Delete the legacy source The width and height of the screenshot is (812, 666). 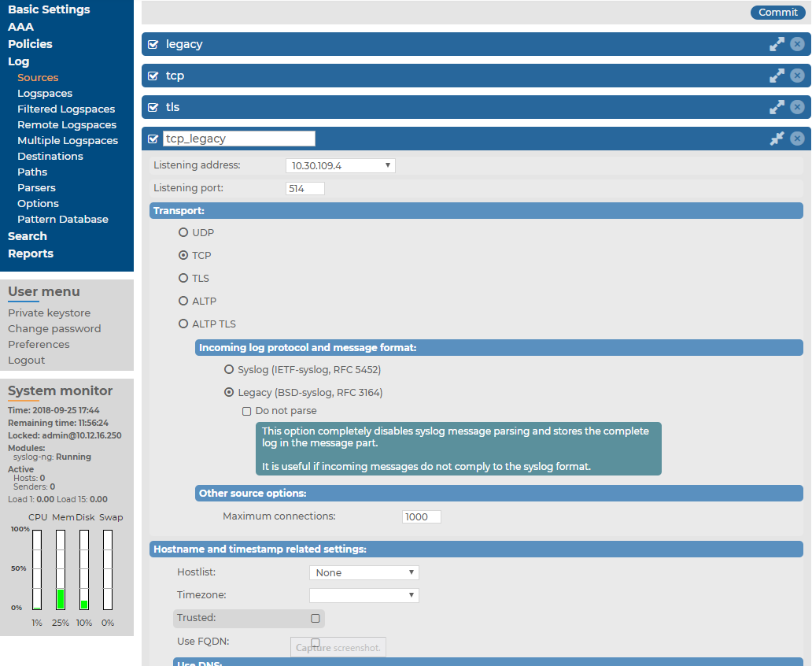[797, 44]
